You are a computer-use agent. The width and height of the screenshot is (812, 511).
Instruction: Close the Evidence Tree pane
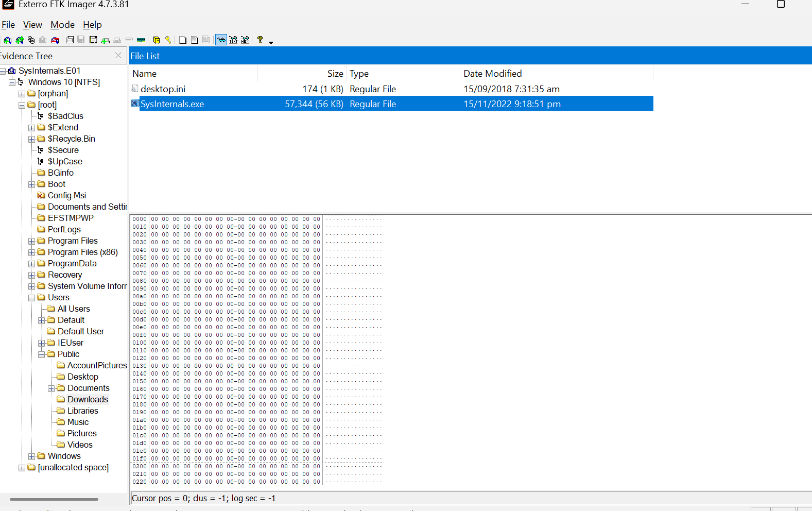(118, 56)
